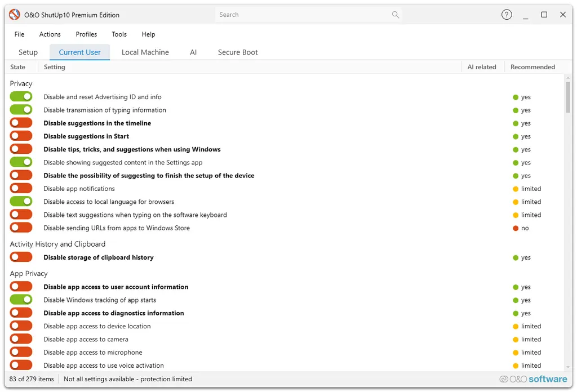This screenshot has height=392, width=577.
Task: Enable Disable suggestions in Start switch
Action: pos(21,136)
